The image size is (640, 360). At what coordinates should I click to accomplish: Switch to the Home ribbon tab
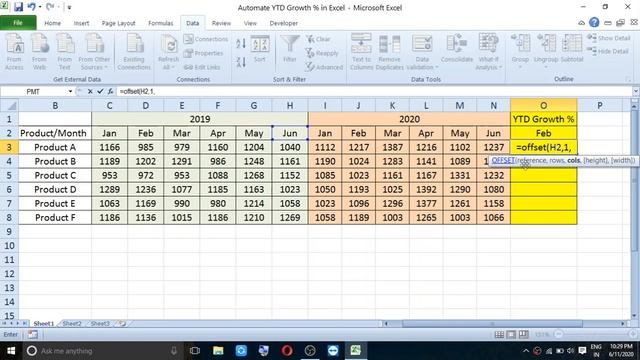[53, 23]
